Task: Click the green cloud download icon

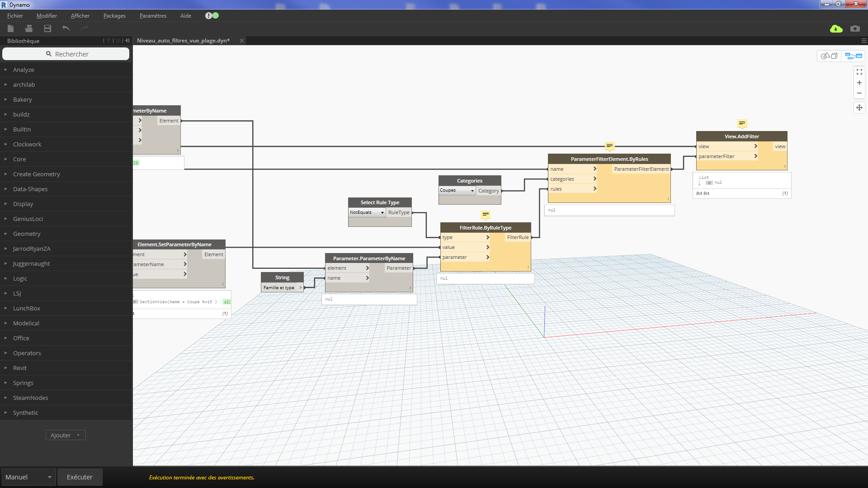Action: click(x=836, y=28)
